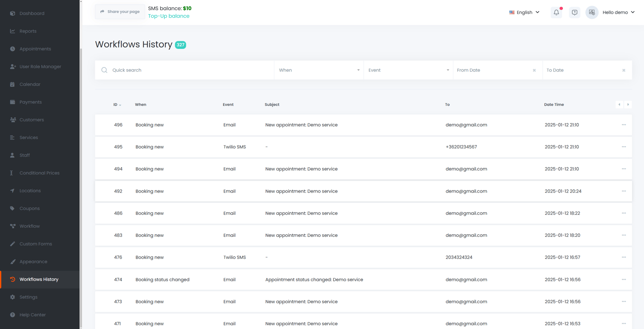Click the magnifier icon in search bar

pos(104,70)
